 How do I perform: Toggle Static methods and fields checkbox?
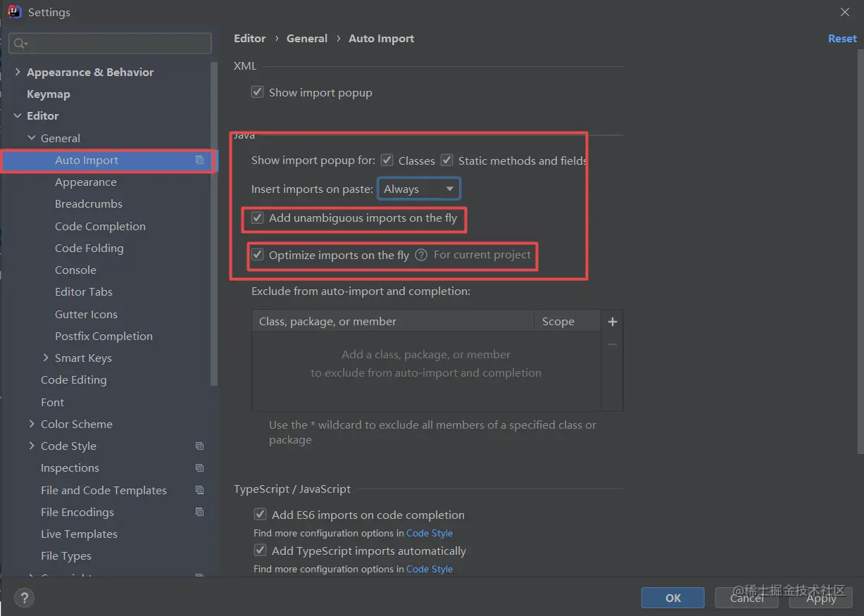447,161
